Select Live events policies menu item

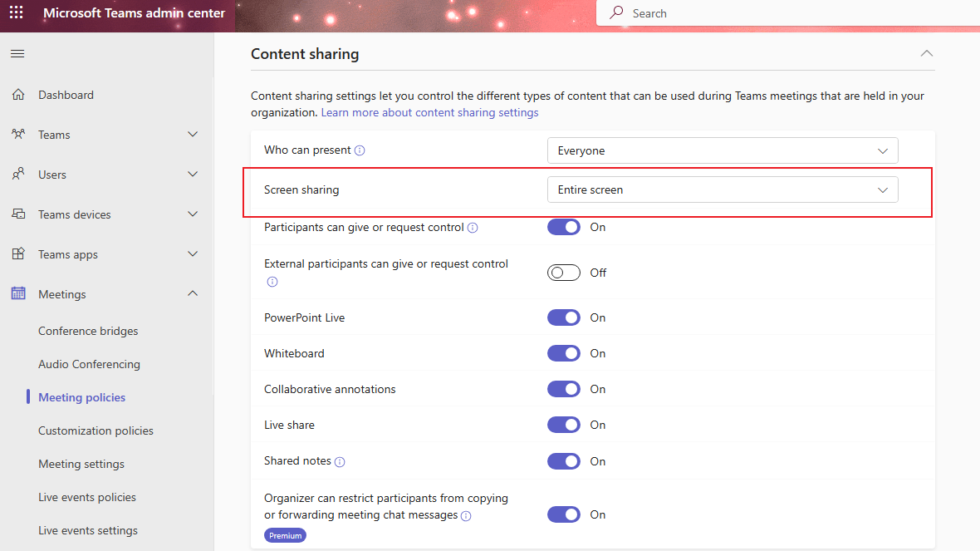coord(86,497)
